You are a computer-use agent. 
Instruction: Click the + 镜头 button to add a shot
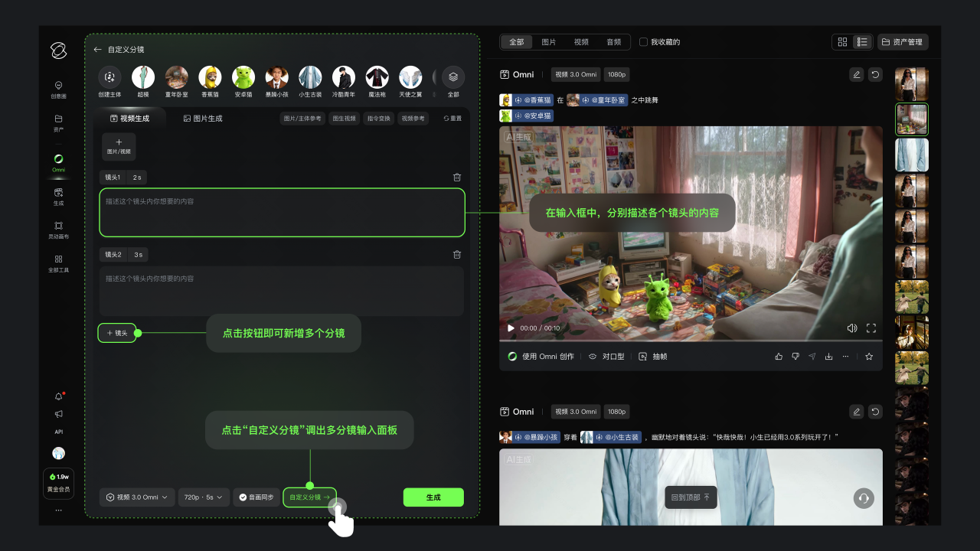117,333
